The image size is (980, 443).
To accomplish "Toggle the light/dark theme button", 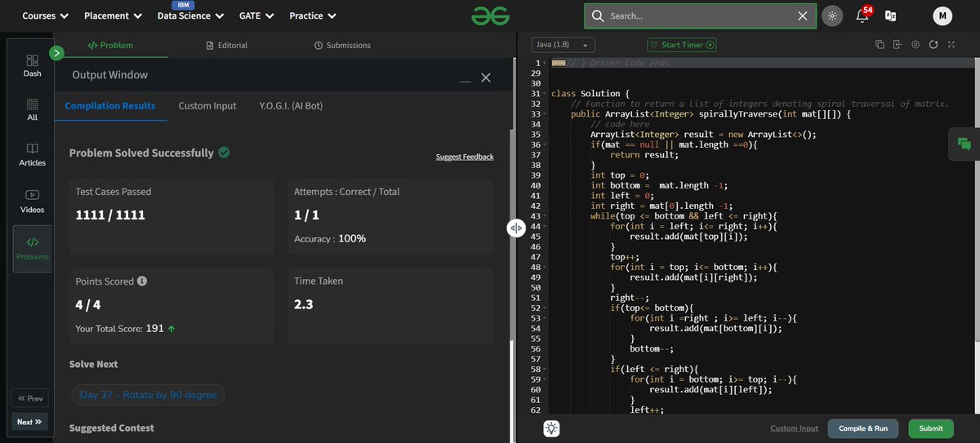I will click(x=832, y=16).
